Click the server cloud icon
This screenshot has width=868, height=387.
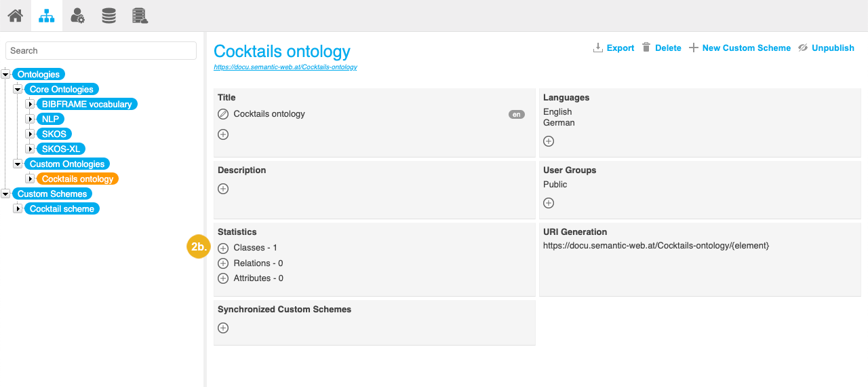140,15
